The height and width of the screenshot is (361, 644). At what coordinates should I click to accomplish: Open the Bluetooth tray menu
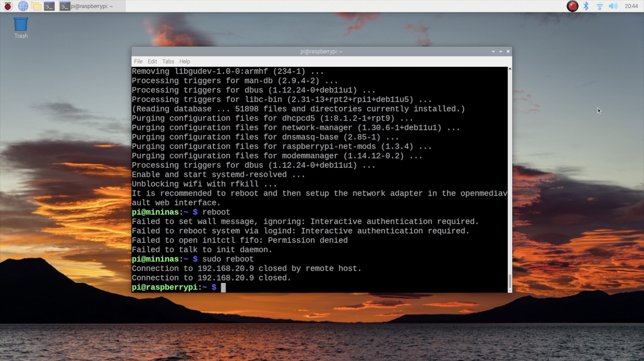click(x=586, y=6)
